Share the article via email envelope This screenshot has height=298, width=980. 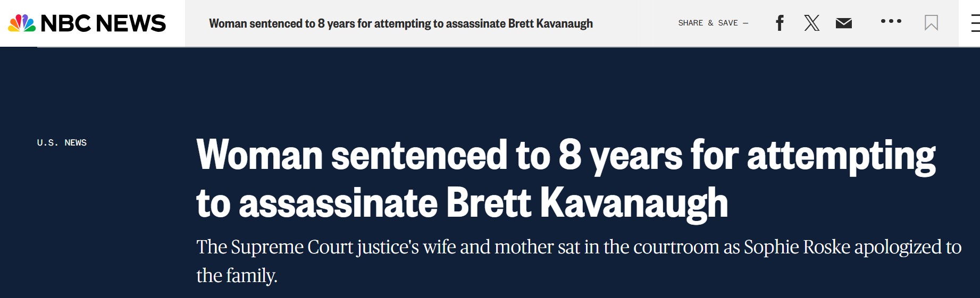coord(844,23)
